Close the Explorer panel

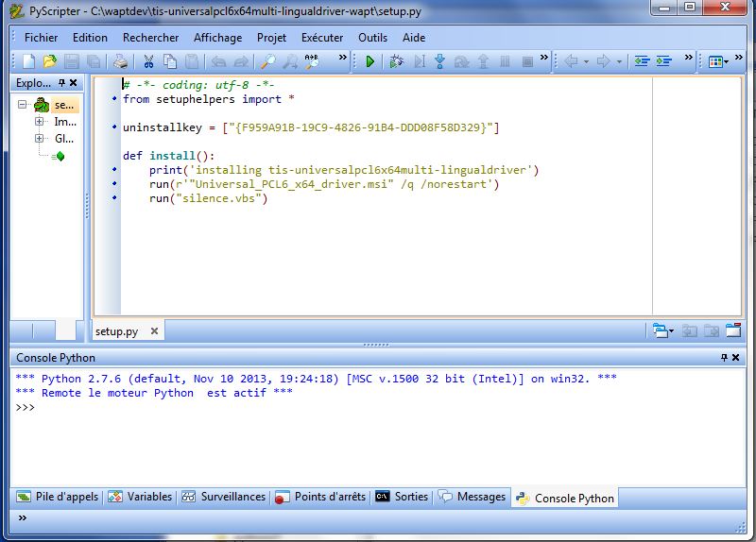tap(74, 83)
